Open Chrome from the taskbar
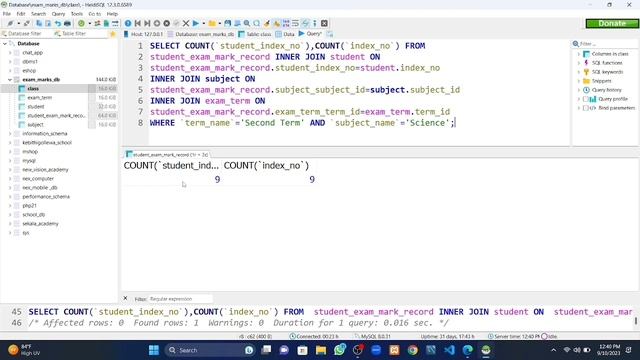Screen dimensions: 640x360 [412, 350]
